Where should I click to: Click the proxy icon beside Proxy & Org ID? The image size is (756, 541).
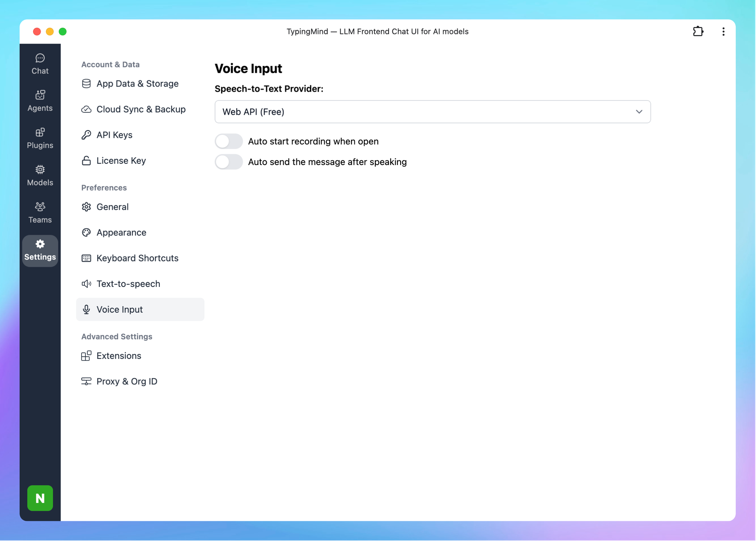click(86, 381)
